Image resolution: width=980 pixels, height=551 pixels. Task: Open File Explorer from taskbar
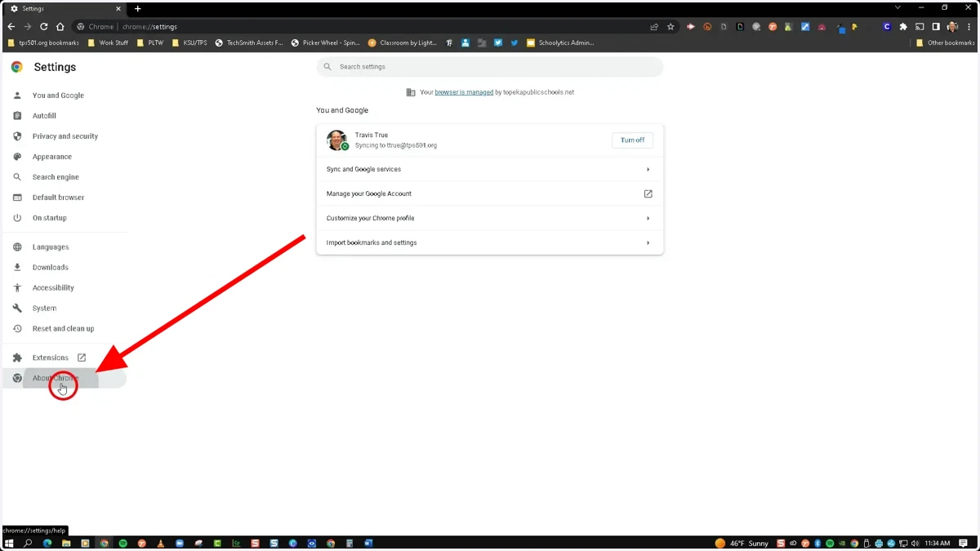pyautogui.click(x=66, y=544)
